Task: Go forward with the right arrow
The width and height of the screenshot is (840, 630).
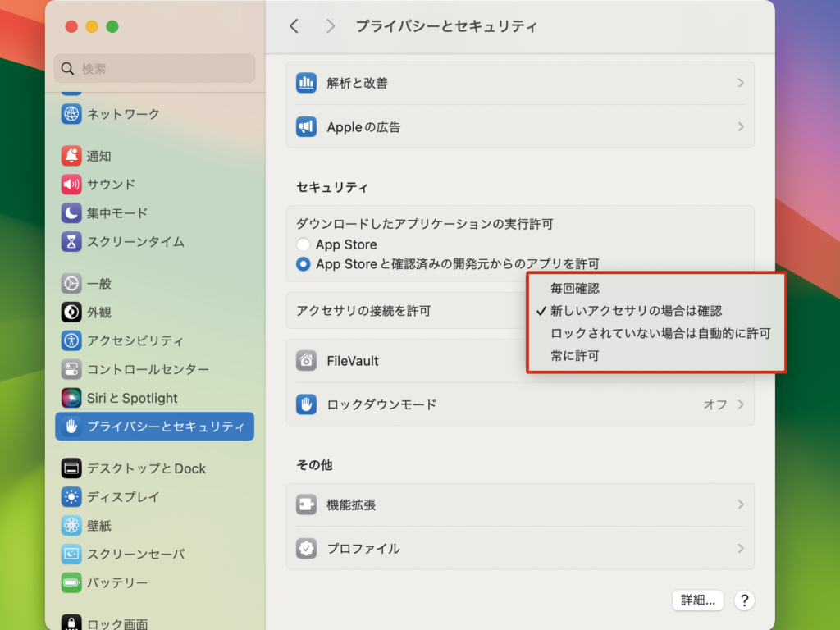Action: [331, 25]
